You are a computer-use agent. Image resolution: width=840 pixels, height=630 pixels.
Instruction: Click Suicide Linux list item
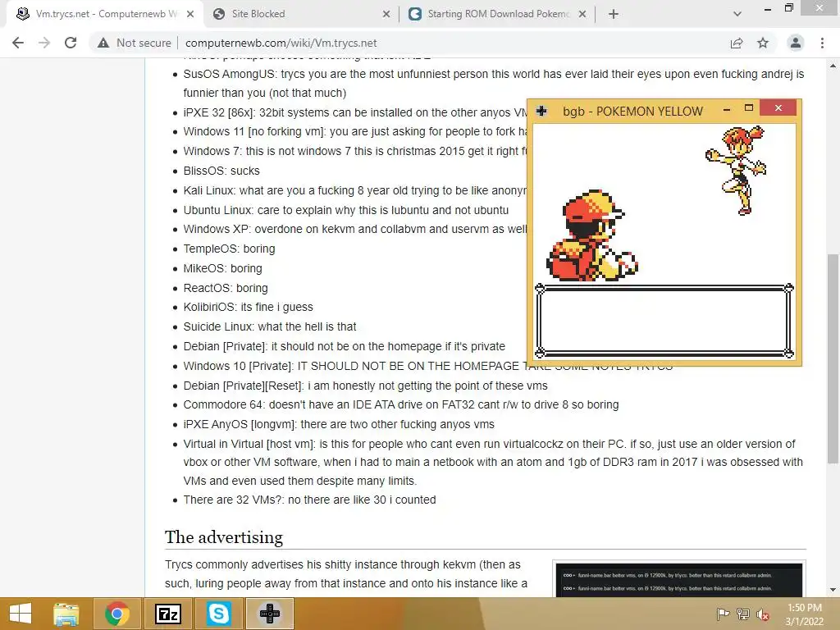(269, 326)
